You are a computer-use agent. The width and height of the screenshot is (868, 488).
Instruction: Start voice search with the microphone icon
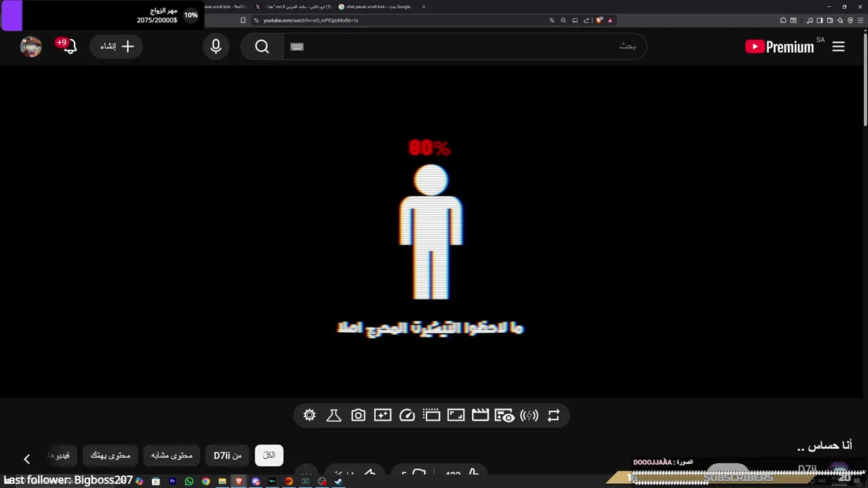(x=216, y=47)
